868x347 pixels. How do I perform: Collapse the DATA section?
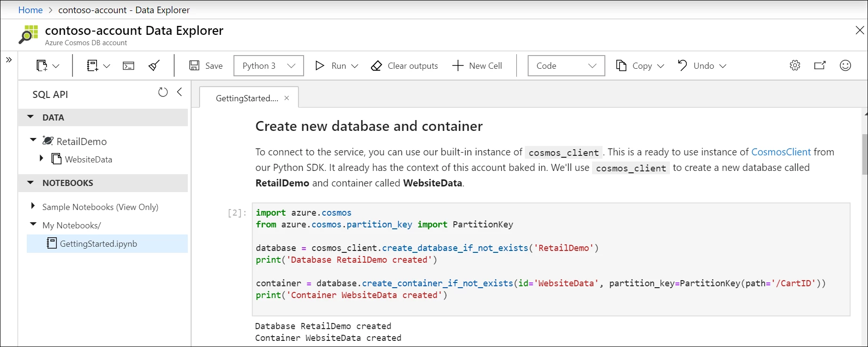click(31, 117)
